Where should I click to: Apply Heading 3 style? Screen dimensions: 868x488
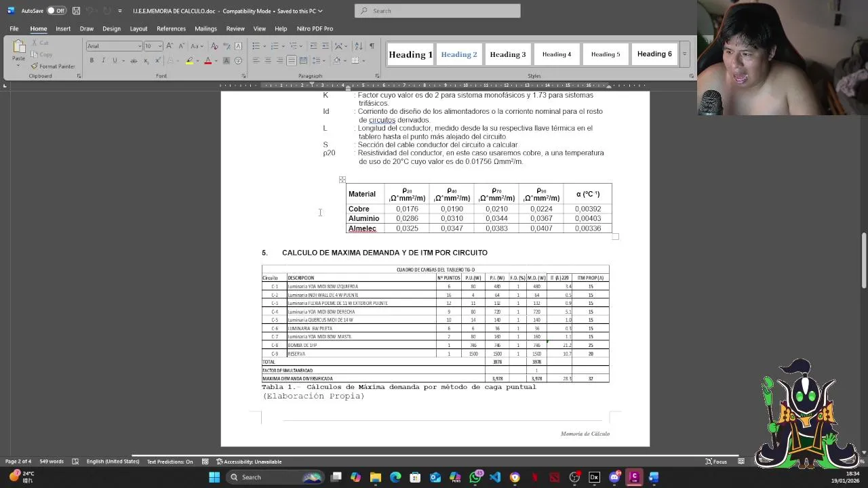tap(508, 54)
